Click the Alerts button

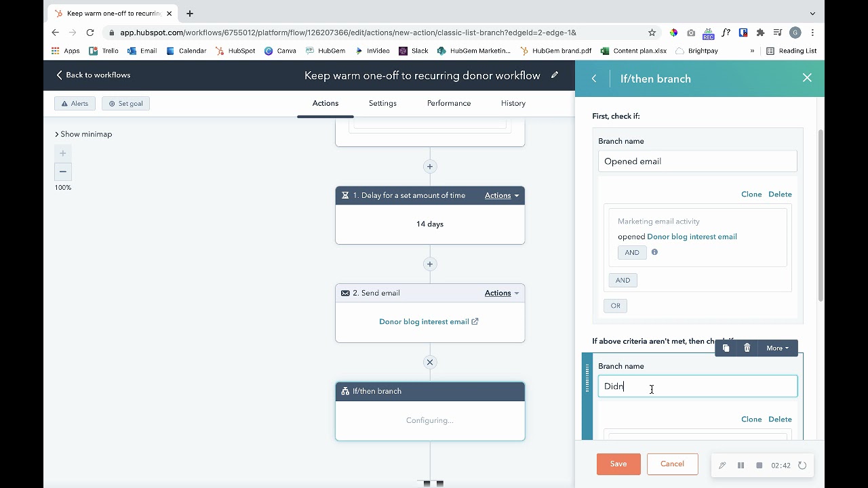[75, 103]
